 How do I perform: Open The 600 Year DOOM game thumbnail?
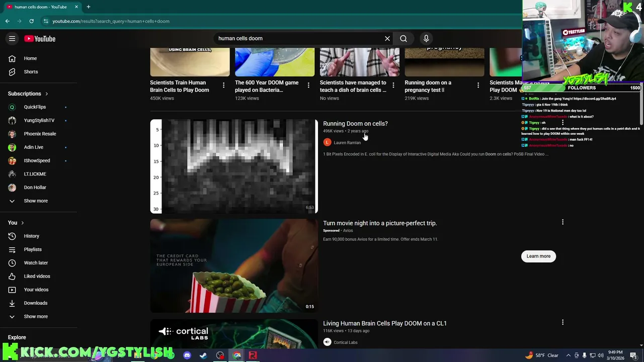coord(275,62)
